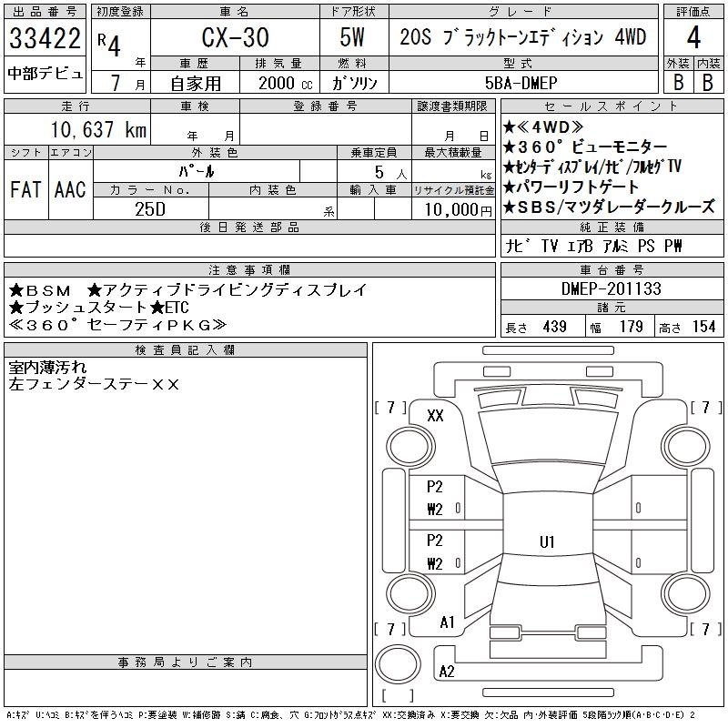Select the ★プッシュスタート note
The height and width of the screenshot is (728, 728).
click(x=78, y=308)
